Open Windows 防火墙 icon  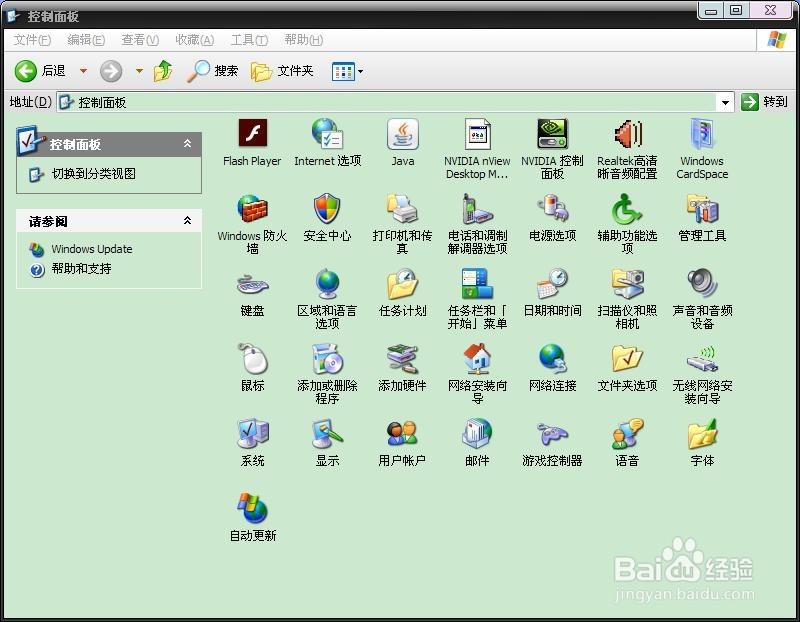[253, 209]
